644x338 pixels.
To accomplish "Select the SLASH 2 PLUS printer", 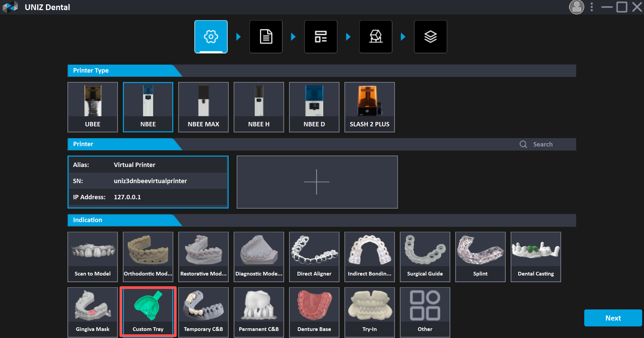I will (x=369, y=107).
